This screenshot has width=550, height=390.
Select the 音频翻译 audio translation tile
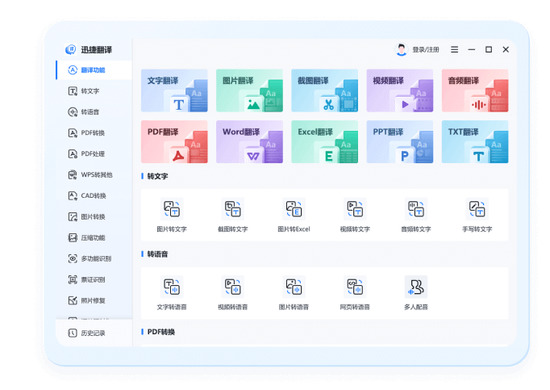tap(475, 90)
